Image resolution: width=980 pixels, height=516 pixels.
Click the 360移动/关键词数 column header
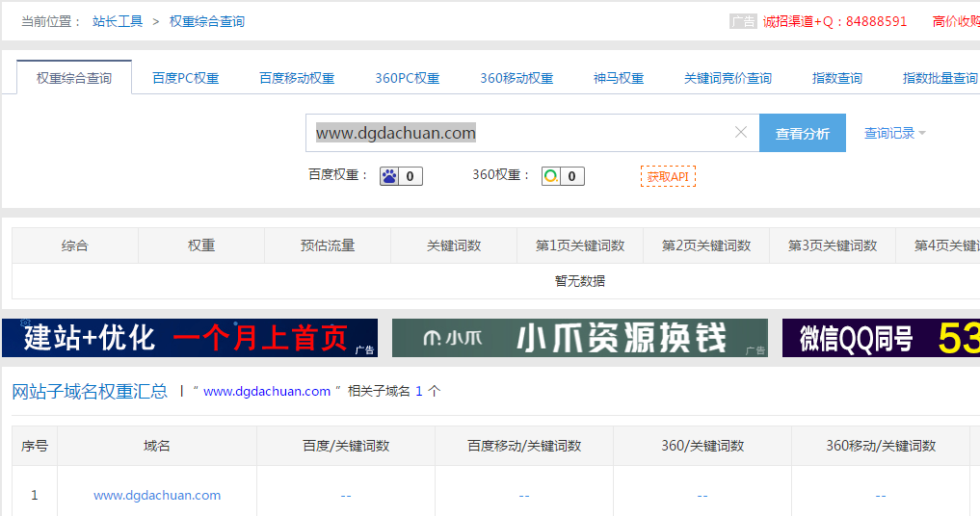tap(881, 446)
